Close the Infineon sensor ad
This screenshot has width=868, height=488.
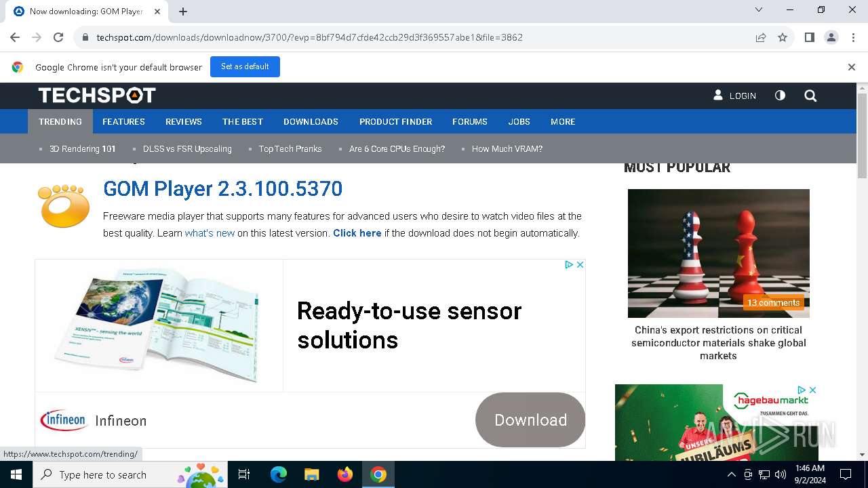click(580, 265)
